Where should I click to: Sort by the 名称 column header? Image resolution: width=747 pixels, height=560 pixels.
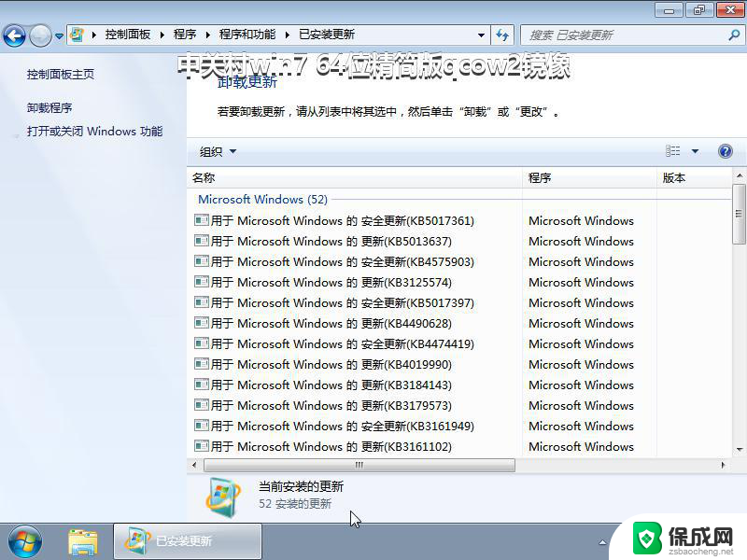tap(355, 177)
